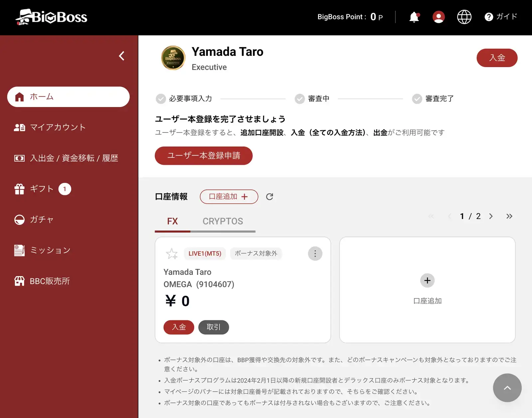This screenshot has width=532, height=418.
Task: Click the ¥ 0 balance
Action: [x=178, y=301]
